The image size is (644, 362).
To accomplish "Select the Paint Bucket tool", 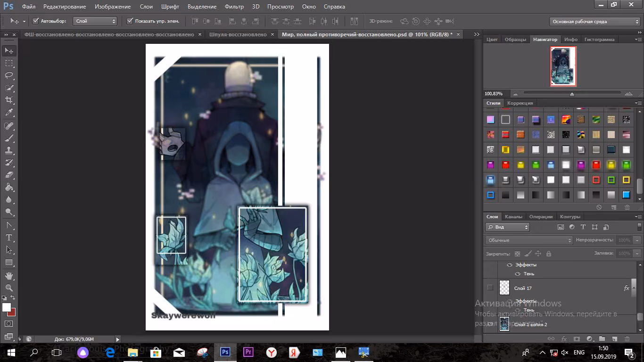I will (9, 188).
